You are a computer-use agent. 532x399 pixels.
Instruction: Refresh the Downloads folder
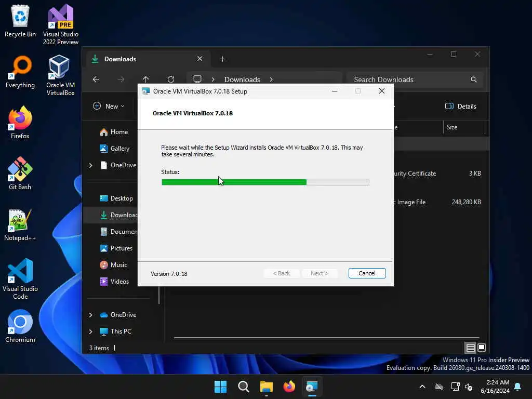170,79
